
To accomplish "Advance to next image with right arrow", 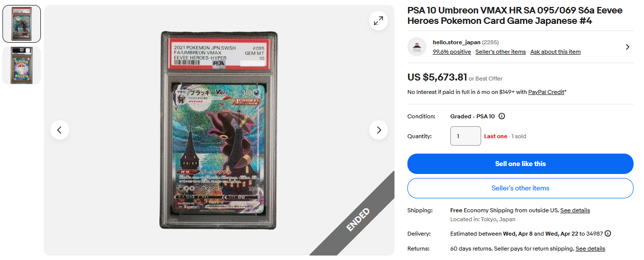I will 379,130.
